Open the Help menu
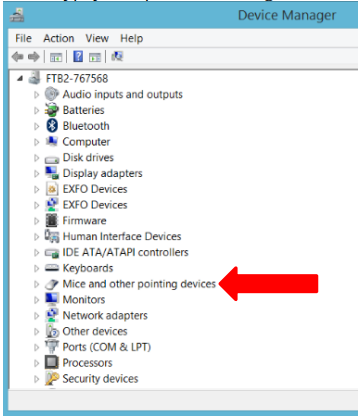The height and width of the screenshot is (418, 362). click(132, 39)
